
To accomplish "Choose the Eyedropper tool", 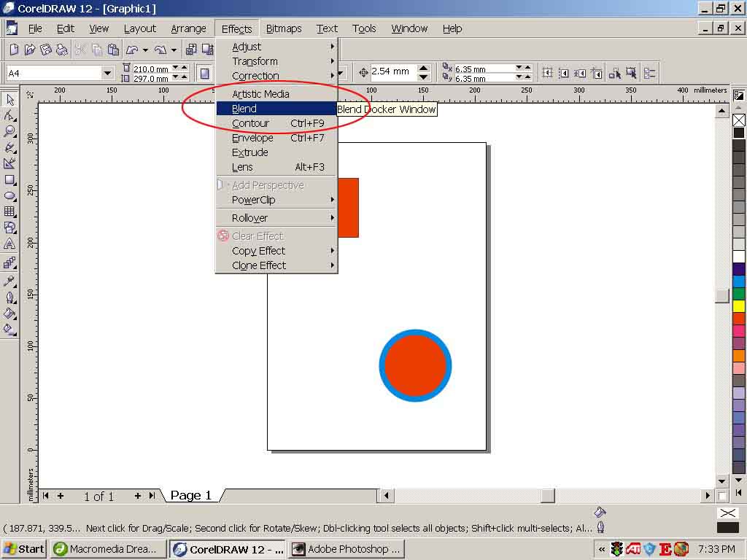I will [x=9, y=281].
